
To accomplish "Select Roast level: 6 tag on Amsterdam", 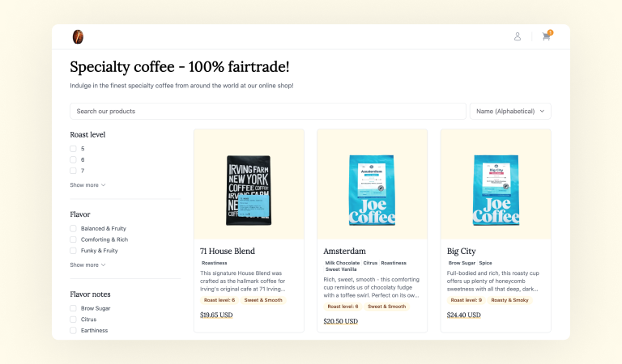I will coord(343,307).
